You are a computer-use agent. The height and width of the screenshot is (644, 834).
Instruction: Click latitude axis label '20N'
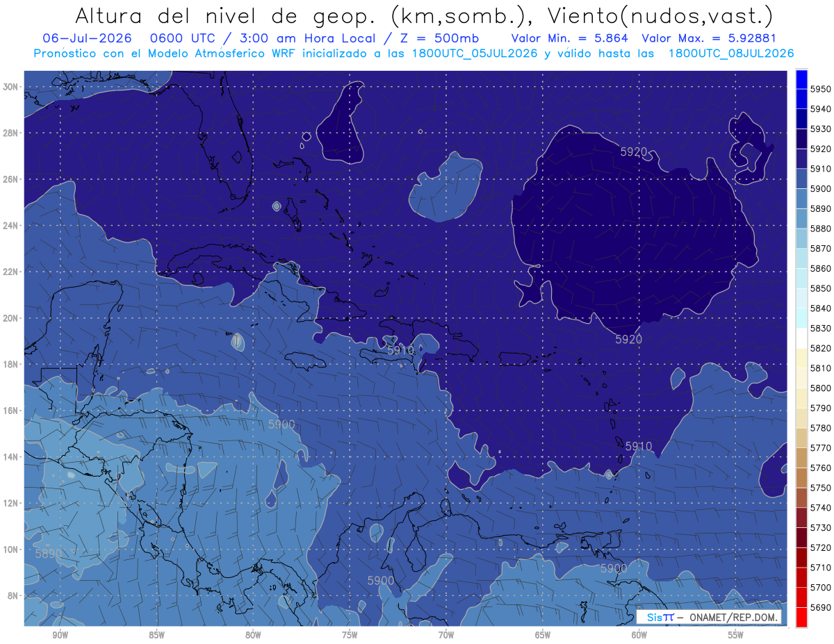pyautogui.click(x=10, y=318)
